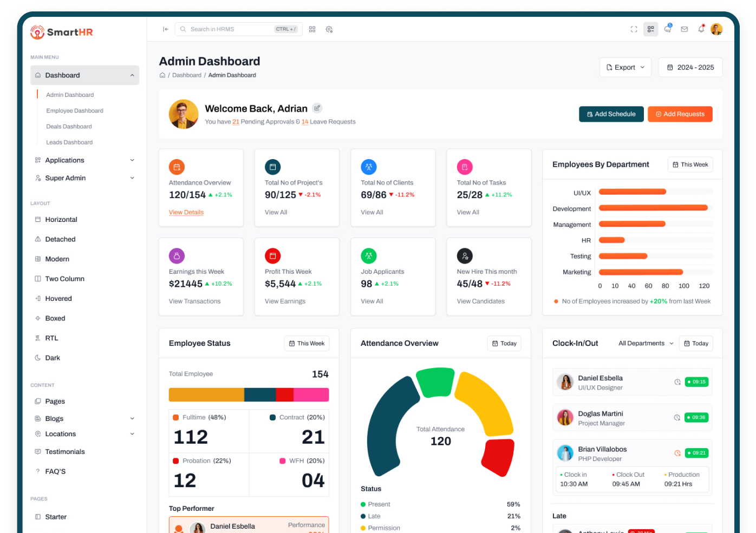Click the fullscreen icon in top bar
Viewport: 756px width, 533px height.
634,29
